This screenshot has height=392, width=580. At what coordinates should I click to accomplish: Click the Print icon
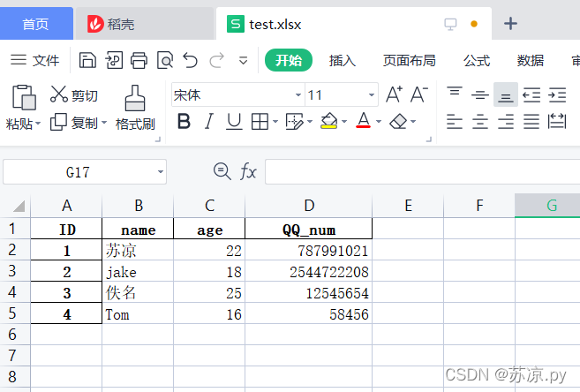tap(139, 60)
